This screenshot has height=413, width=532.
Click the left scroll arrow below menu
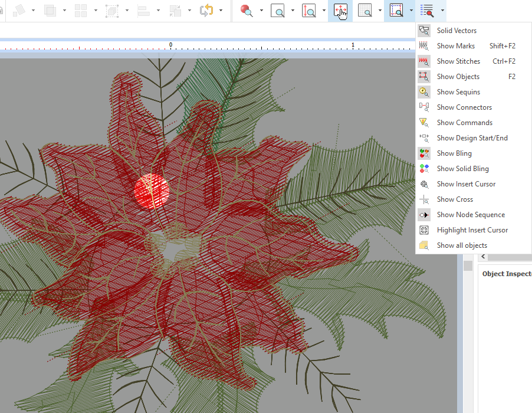[483, 257]
